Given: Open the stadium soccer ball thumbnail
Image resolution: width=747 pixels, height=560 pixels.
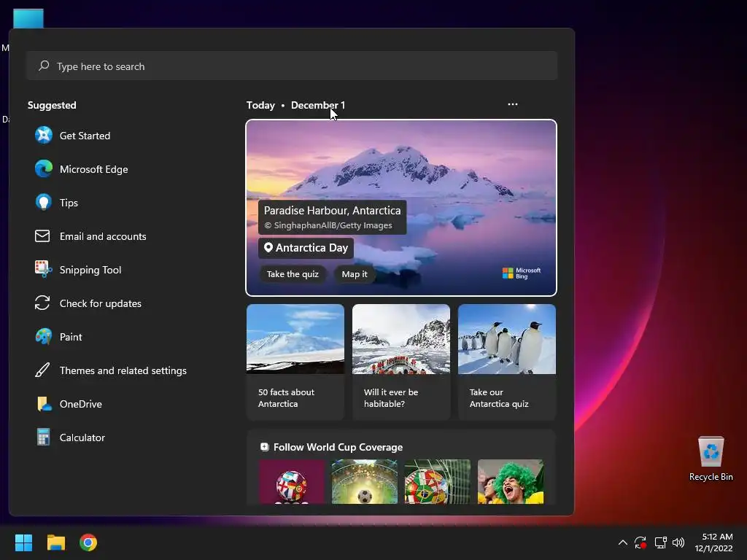Looking at the screenshot, I should tap(365, 481).
